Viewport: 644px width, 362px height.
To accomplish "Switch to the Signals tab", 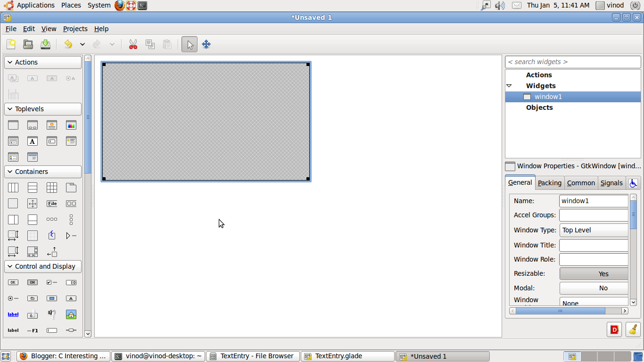I will point(611,183).
